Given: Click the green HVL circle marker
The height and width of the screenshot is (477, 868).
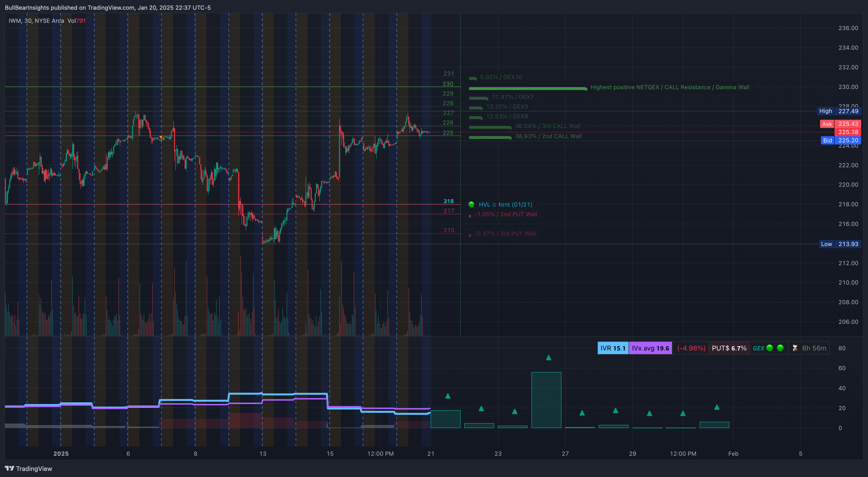Looking at the screenshot, I should point(471,204).
